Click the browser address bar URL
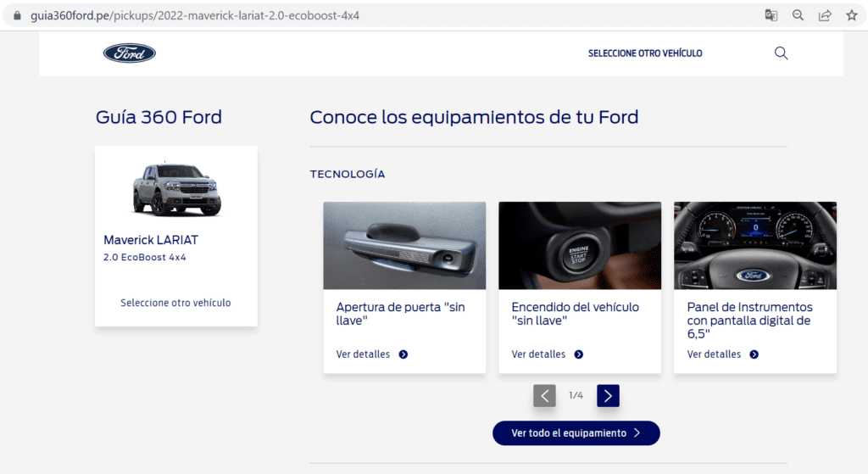Screen dimensions: 868x474 coord(195,15)
